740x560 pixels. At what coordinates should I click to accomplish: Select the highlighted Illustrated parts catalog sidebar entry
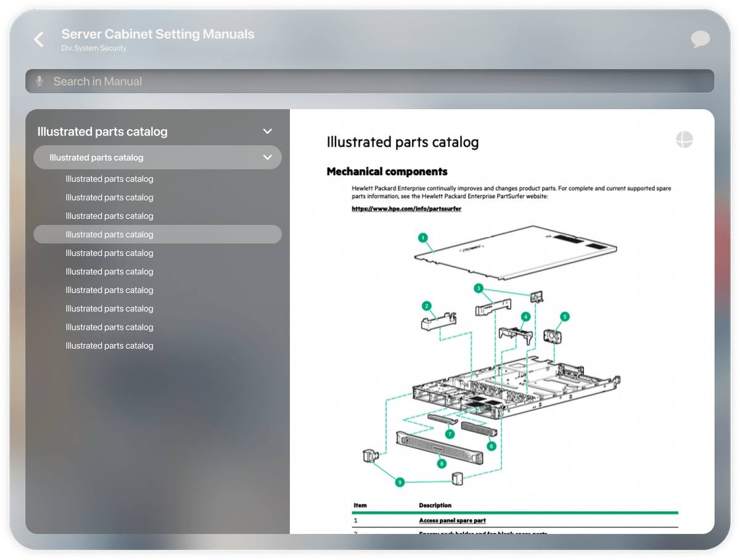coord(157,234)
